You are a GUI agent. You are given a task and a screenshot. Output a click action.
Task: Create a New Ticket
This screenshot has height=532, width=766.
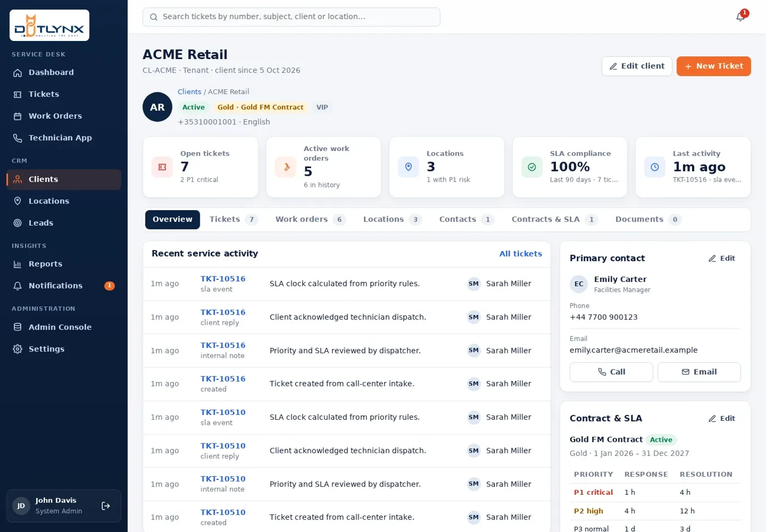(713, 66)
